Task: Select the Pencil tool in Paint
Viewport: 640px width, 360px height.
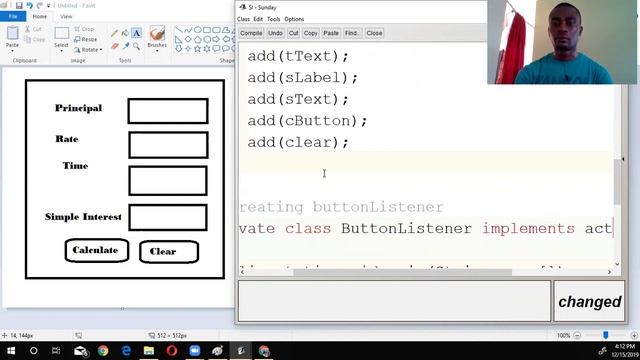Action: [115, 33]
